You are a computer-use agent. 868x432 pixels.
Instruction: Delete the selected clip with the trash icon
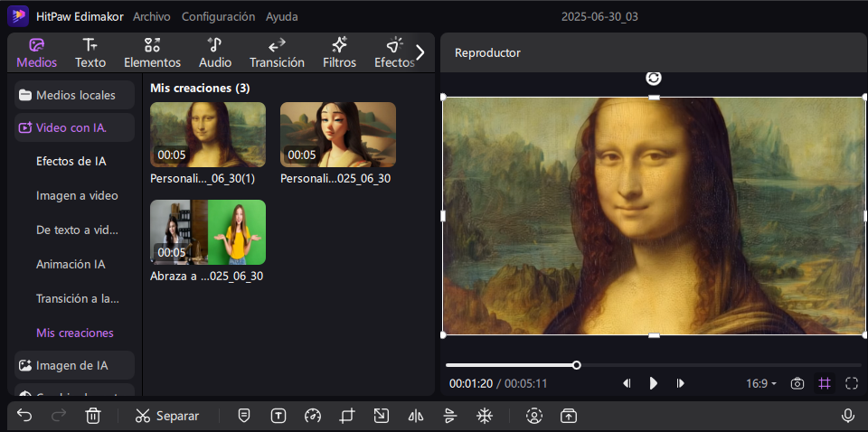[93, 416]
